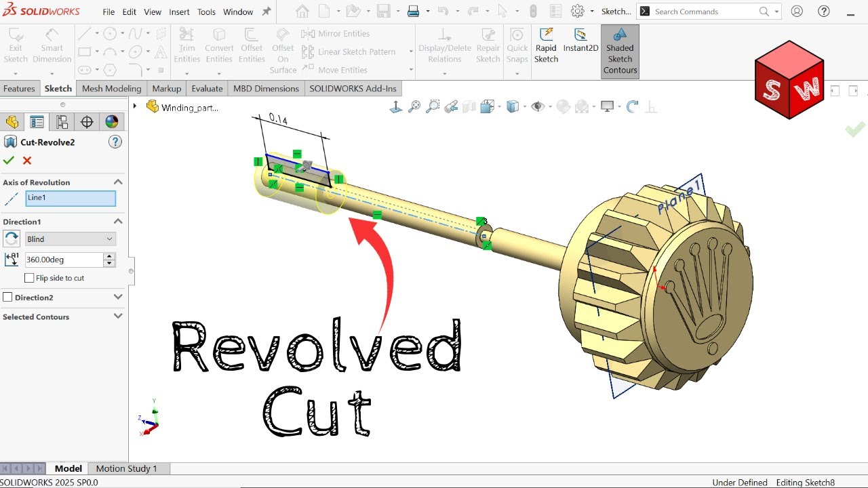
Task: Expand Direction2 section chevron
Action: [118, 297]
